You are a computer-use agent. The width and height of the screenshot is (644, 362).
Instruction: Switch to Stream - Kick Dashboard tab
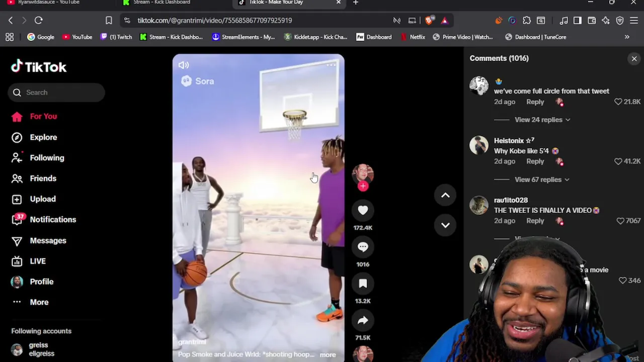[162, 3]
